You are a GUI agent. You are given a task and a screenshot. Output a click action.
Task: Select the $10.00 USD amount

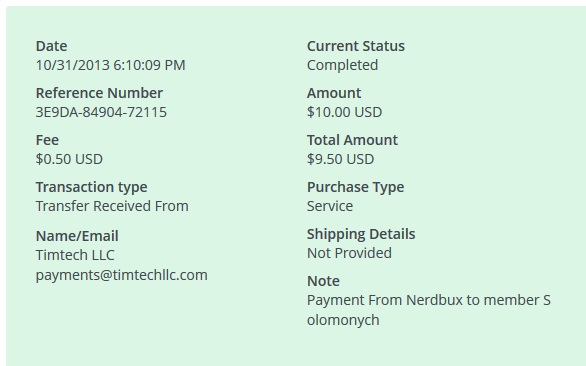(x=345, y=112)
